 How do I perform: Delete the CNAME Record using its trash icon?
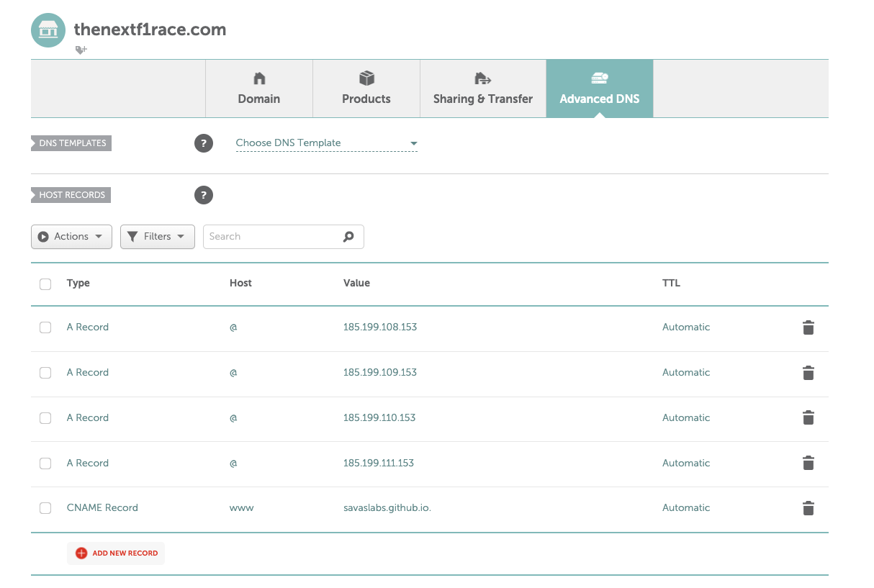pyautogui.click(x=808, y=508)
